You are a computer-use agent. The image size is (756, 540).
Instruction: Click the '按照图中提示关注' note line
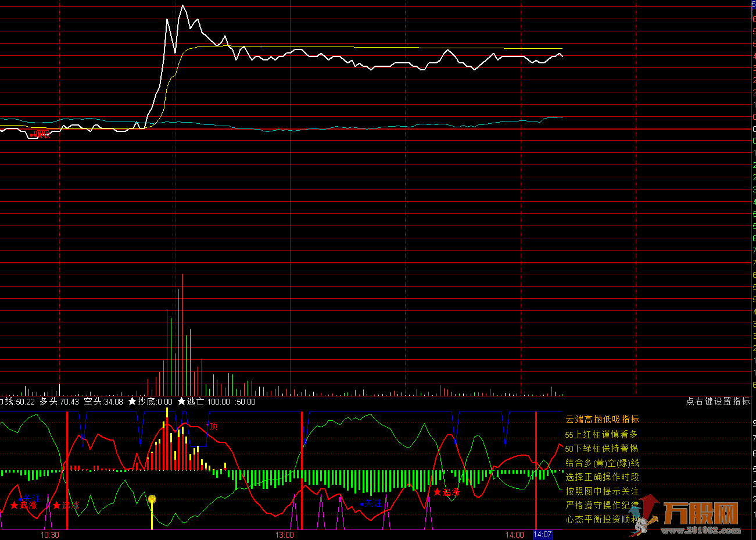[x=602, y=491]
